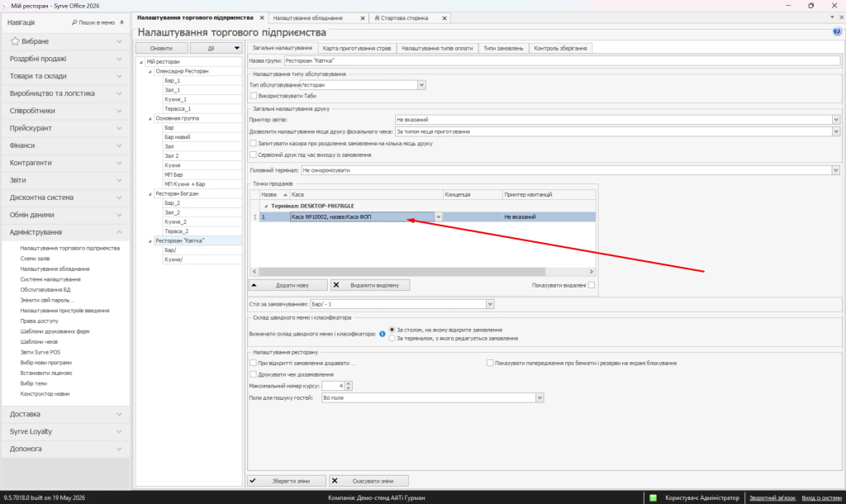Screen dimensions: 846x504
Task: Open Стіл за замовчуванням dropdown
Action: pyautogui.click(x=490, y=304)
